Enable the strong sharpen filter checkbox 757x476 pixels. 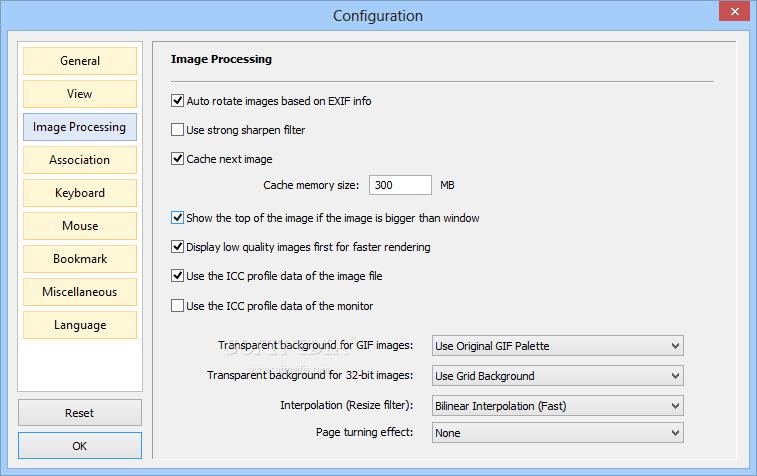click(178, 129)
